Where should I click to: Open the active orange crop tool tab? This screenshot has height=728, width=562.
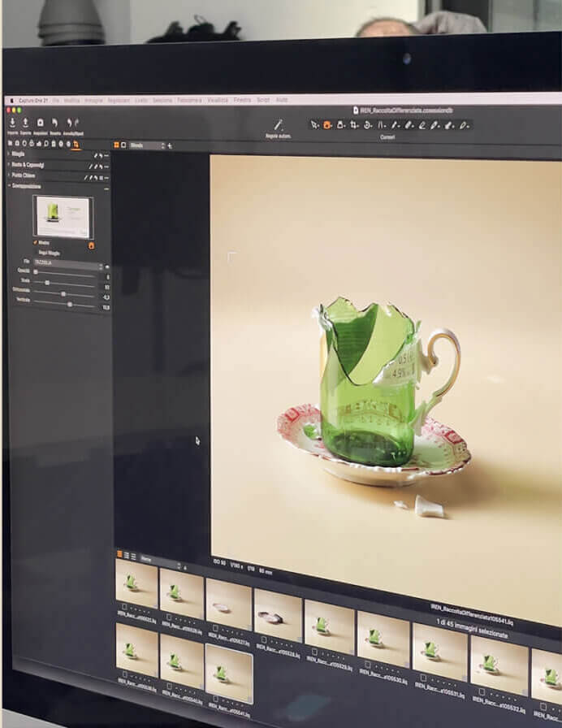[76, 145]
